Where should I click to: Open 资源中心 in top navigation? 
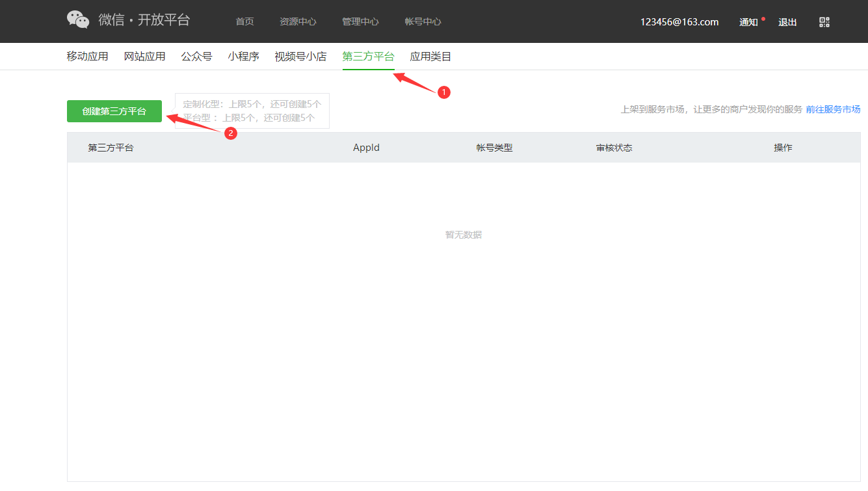pos(298,22)
